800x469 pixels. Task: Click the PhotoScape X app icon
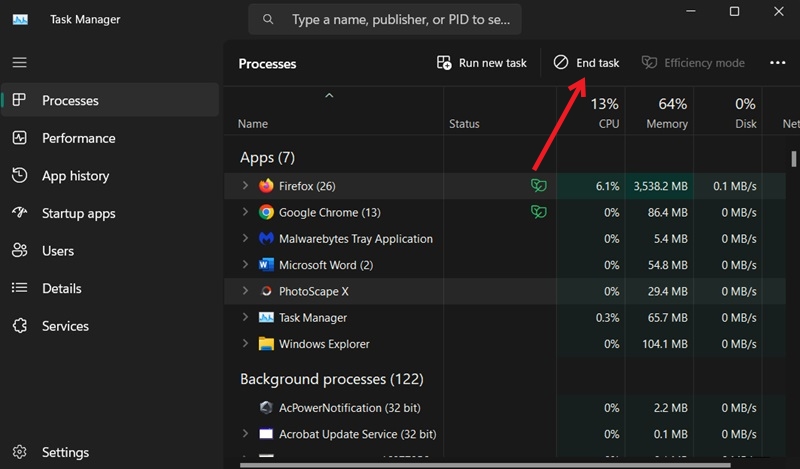[266, 291]
